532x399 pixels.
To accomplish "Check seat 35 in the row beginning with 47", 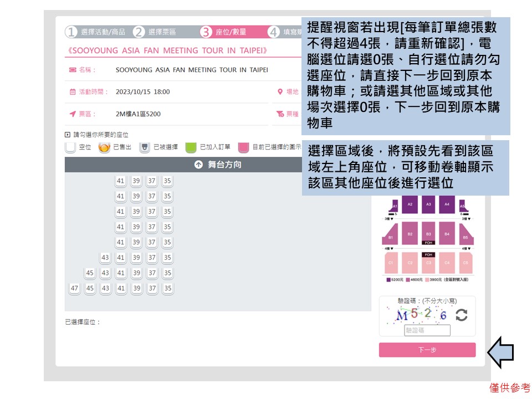I will (167, 289).
